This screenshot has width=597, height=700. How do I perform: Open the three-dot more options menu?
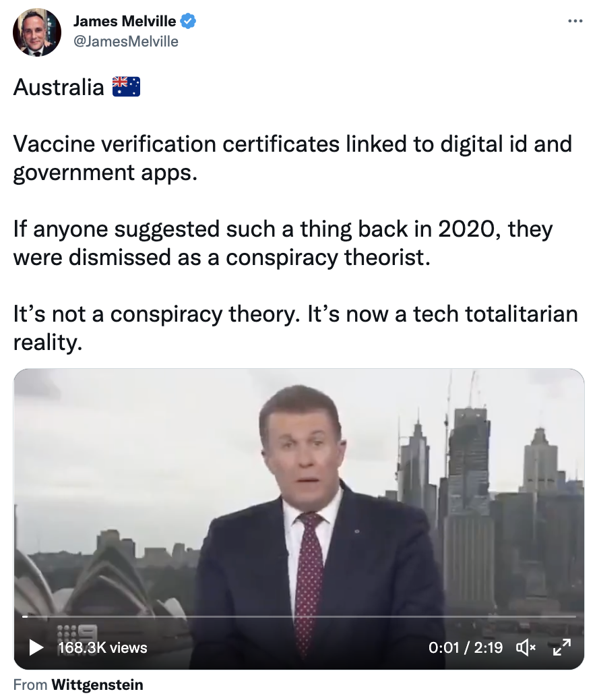[575, 20]
